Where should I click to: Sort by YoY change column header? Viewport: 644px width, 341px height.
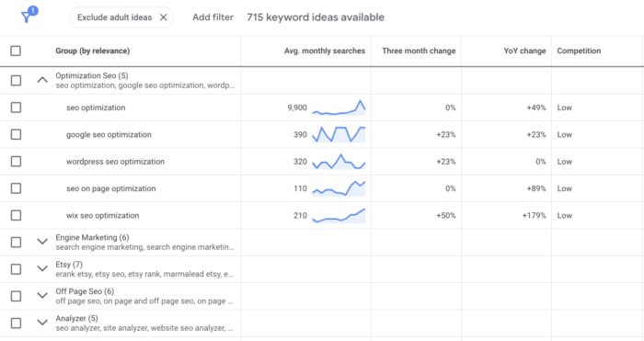click(524, 51)
